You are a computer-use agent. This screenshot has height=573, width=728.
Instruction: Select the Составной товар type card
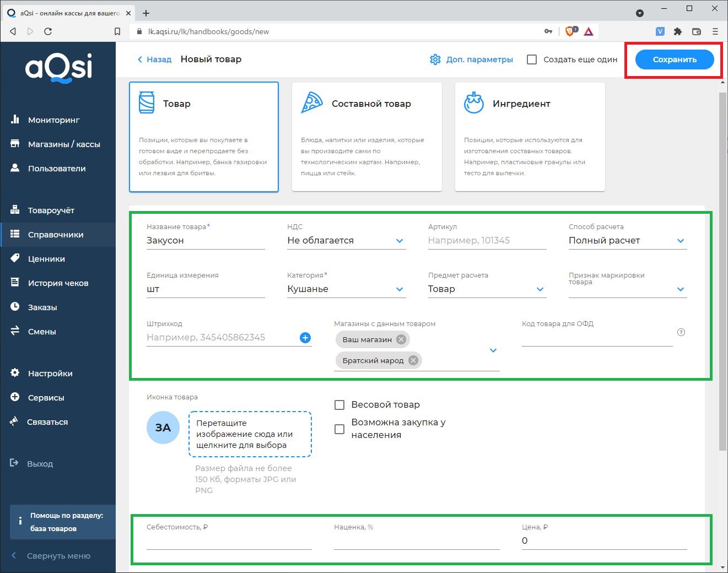[367, 137]
